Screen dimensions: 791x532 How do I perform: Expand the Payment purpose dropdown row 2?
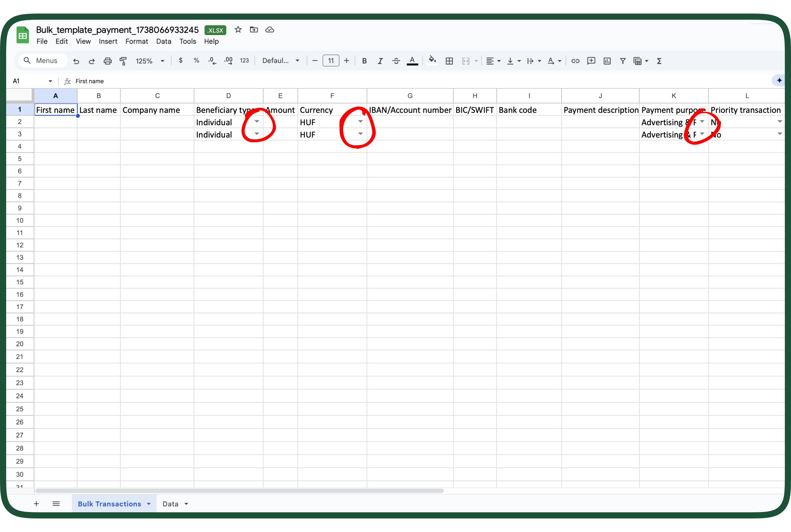tap(703, 122)
